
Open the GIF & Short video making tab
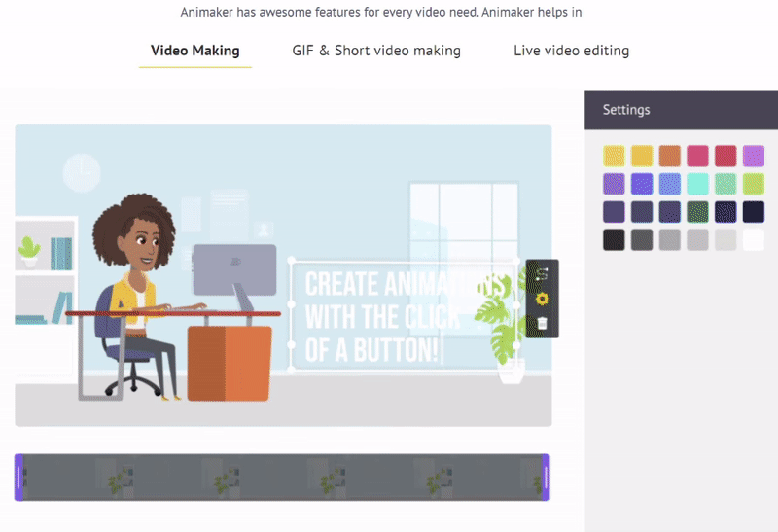click(x=376, y=51)
